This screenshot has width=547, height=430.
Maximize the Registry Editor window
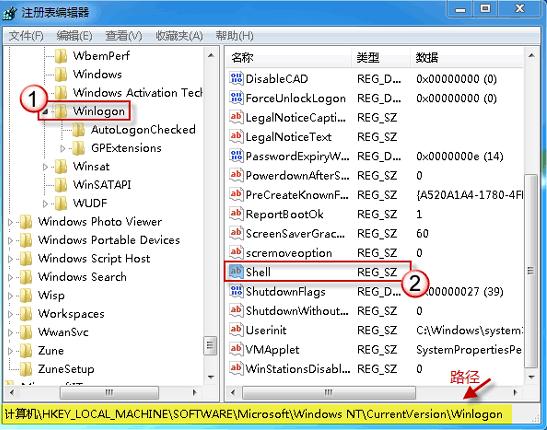pyautogui.click(x=485, y=9)
